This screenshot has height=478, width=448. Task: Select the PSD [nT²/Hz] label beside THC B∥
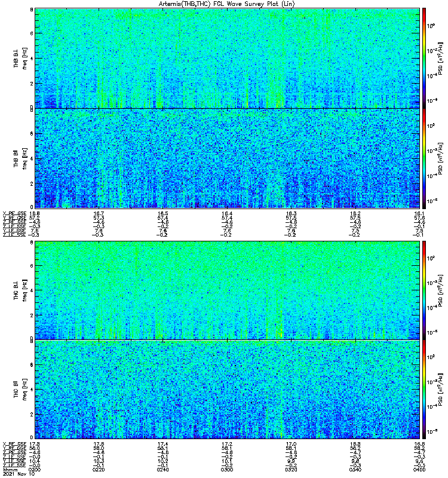coord(440,390)
